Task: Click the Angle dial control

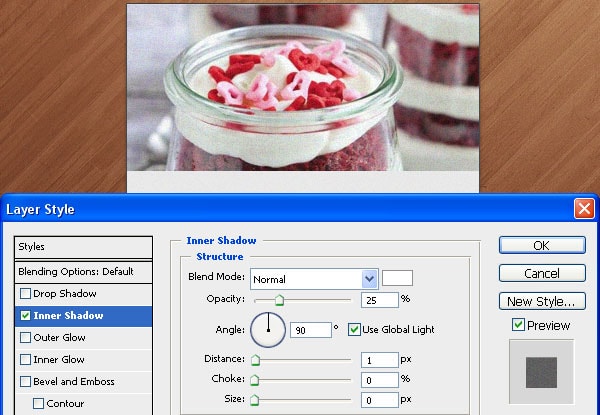Action: tap(268, 330)
